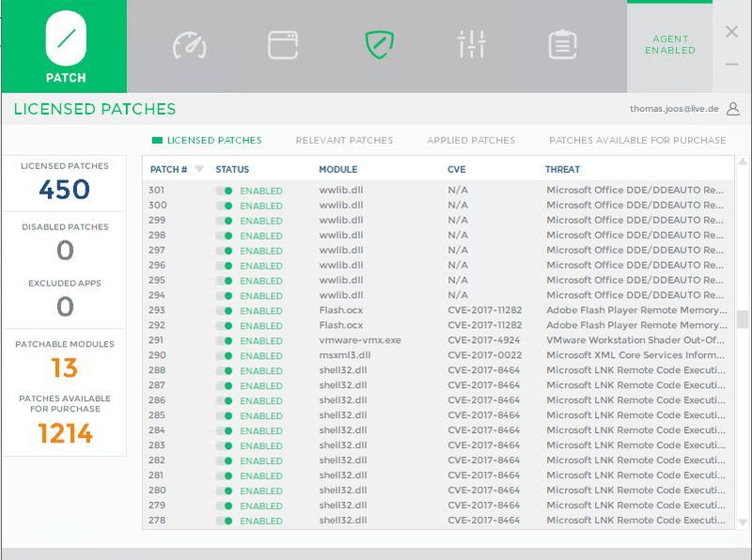The image size is (752, 560).
Task: Open Settings via the sliders icon
Action: (472, 44)
